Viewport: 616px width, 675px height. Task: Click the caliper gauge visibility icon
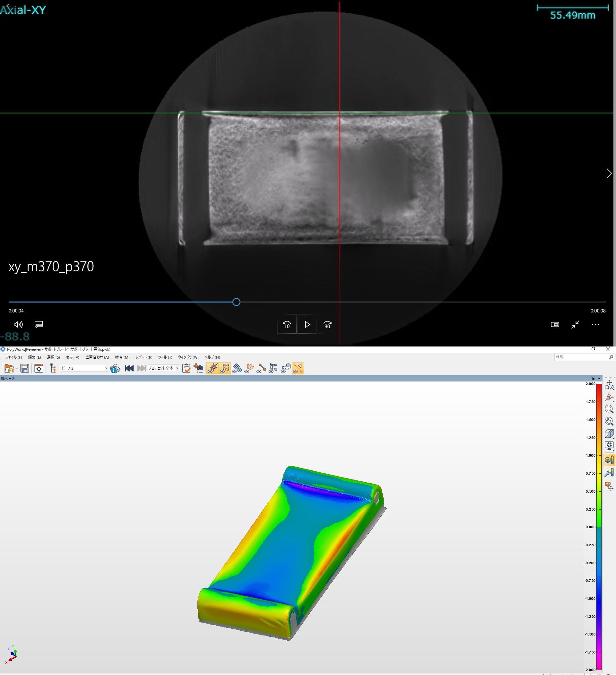[x=273, y=369]
